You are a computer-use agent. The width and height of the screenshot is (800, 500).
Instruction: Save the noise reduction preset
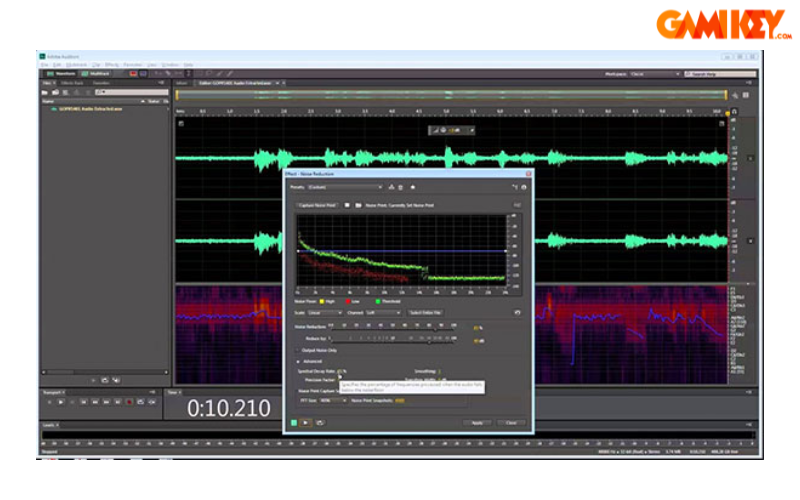click(x=391, y=187)
